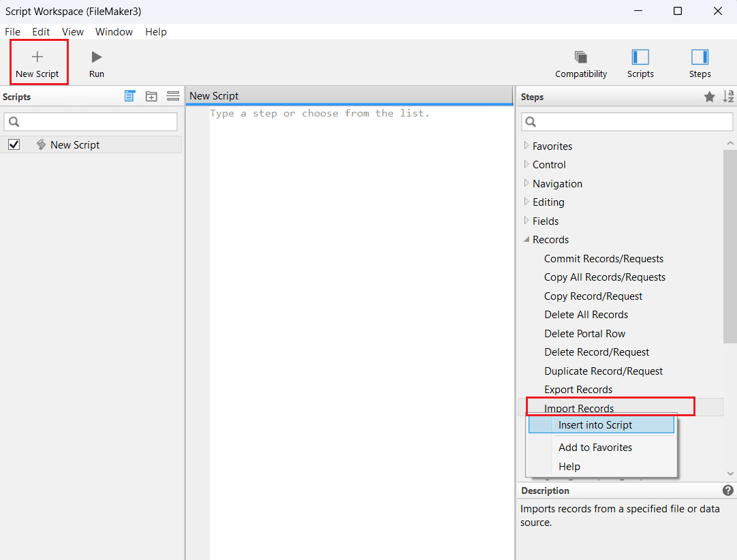737x560 pixels.
Task: Expand the Favorites category
Action: [527, 146]
